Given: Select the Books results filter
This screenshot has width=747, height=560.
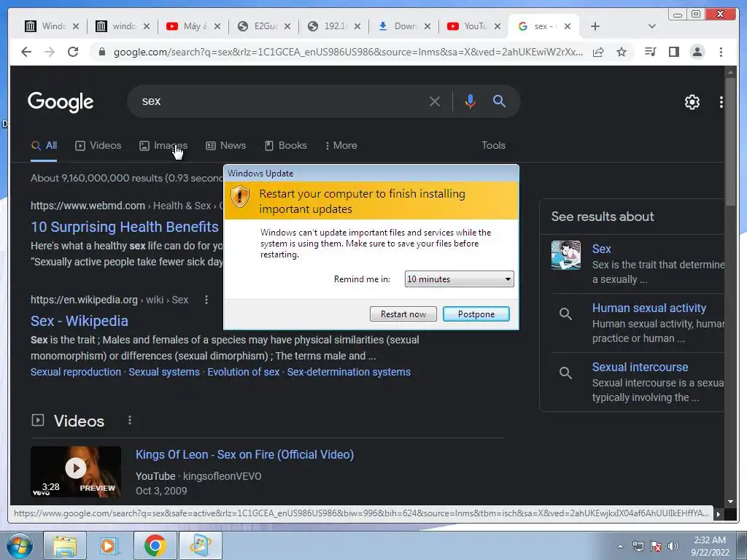Looking at the screenshot, I should [x=285, y=146].
